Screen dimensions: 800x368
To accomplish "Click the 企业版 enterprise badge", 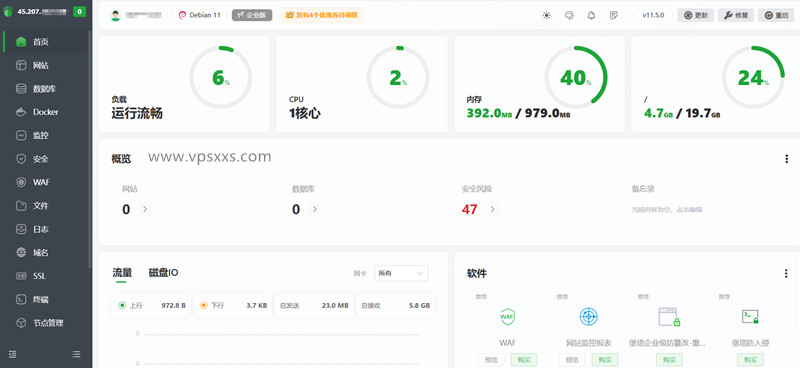I will click(x=252, y=15).
